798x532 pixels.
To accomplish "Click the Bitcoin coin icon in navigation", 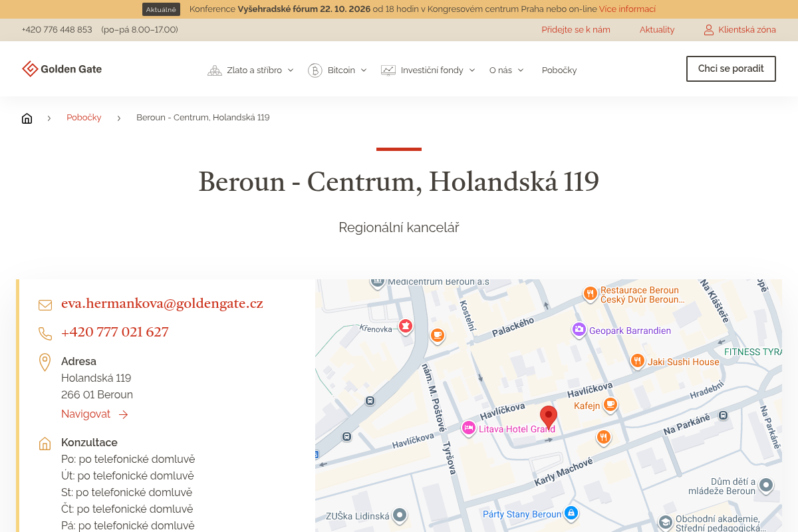I will (x=315, y=70).
